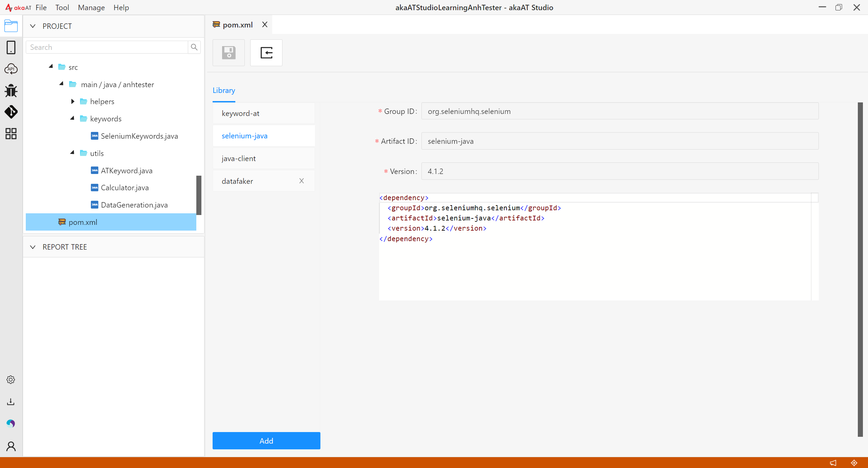Open the user account icon
Screen dimensions: 868x468
coord(11,446)
